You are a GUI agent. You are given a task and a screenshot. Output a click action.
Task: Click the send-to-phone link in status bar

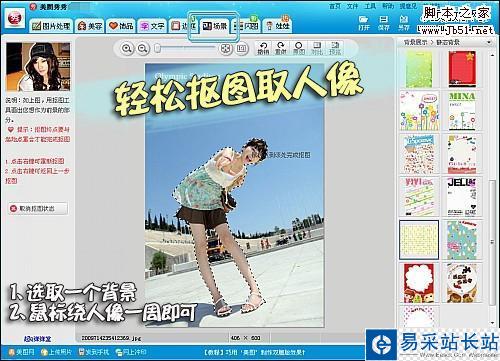pyautogui.click(x=94, y=352)
